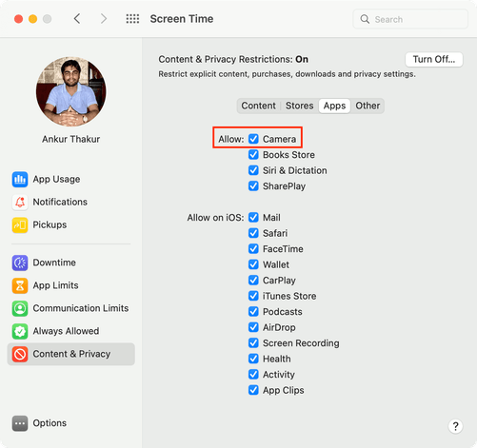Select App Limits label in sidebar
Screen dimensions: 477x448
(55, 285)
